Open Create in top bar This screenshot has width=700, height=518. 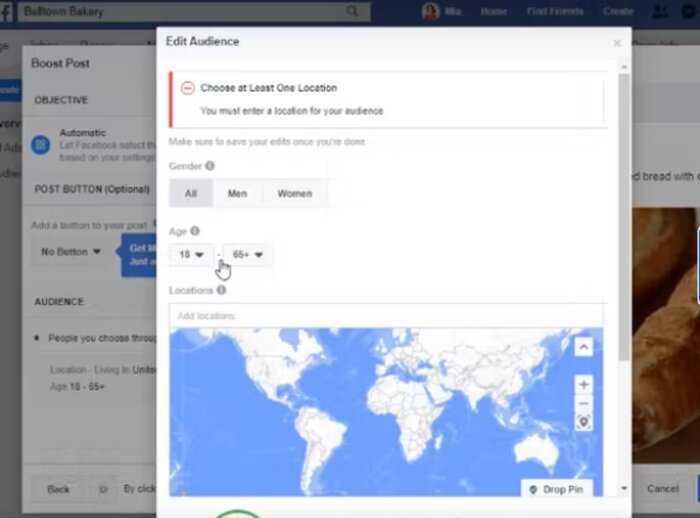[x=618, y=12]
